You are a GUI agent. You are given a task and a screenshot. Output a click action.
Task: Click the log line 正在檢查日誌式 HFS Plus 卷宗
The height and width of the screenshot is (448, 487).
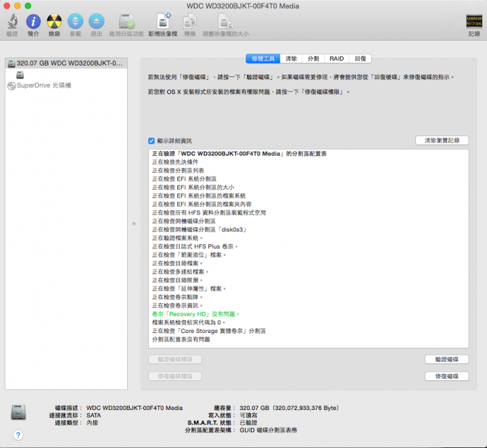[x=195, y=246]
